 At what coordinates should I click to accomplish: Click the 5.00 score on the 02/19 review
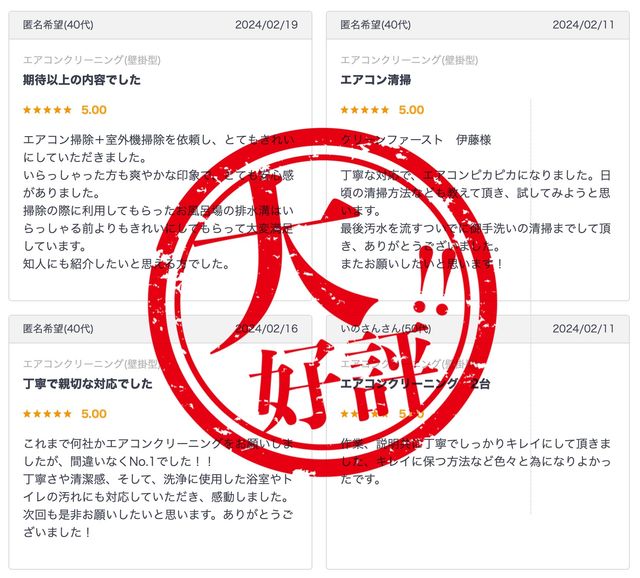coord(94,110)
